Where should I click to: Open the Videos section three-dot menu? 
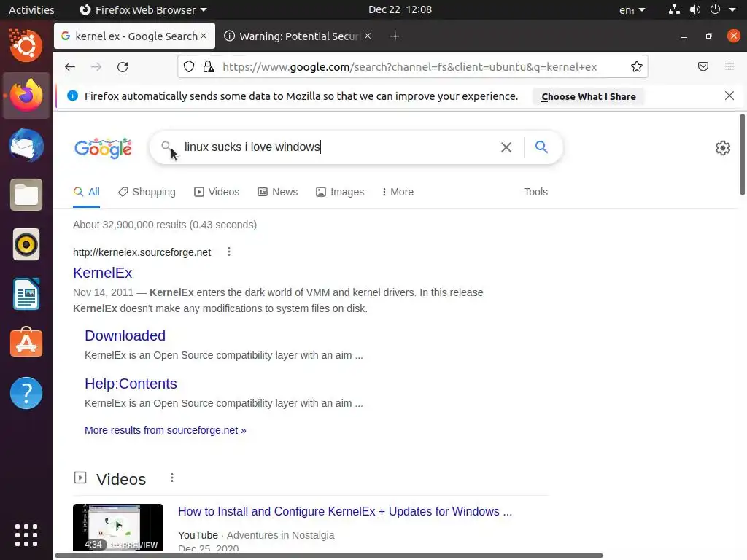click(x=172, y=478)
